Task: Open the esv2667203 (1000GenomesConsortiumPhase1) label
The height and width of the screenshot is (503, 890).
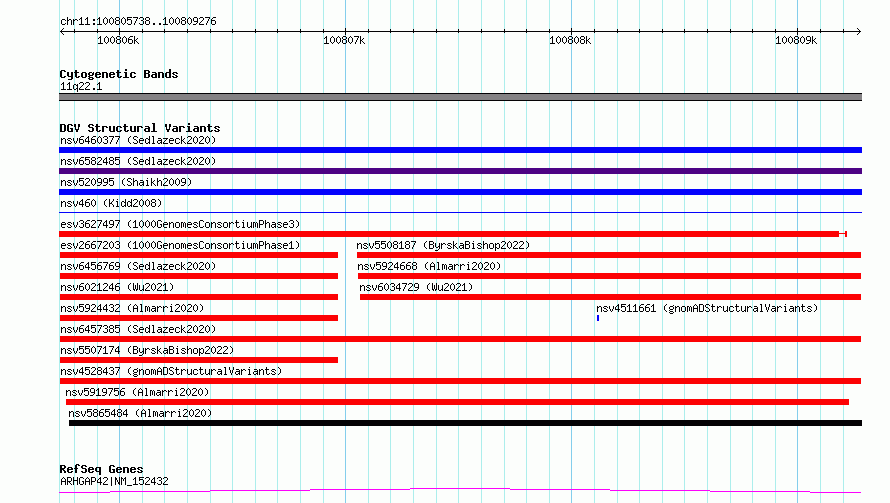Action: 180,245
